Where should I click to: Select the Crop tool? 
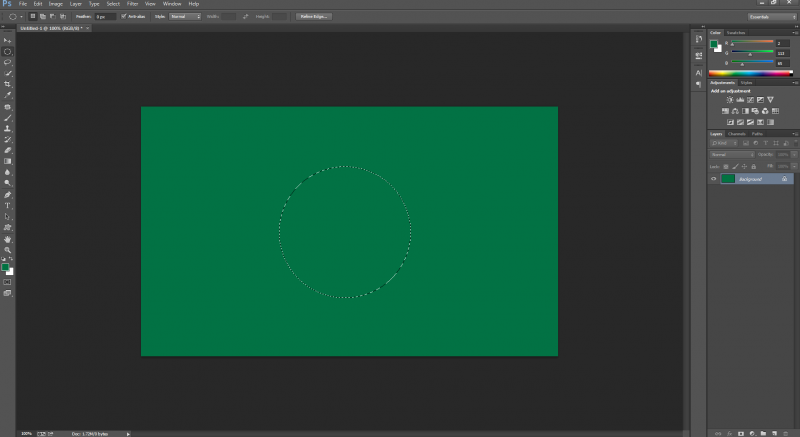[8, 84]
